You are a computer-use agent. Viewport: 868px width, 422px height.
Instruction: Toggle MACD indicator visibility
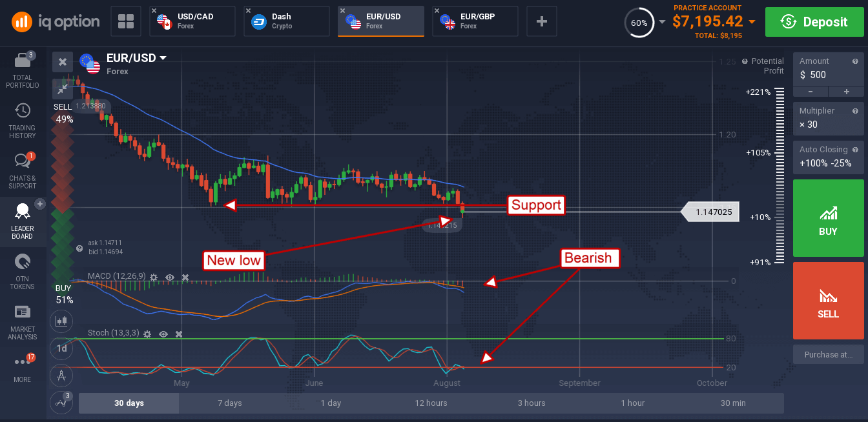(x=170, y=277)
